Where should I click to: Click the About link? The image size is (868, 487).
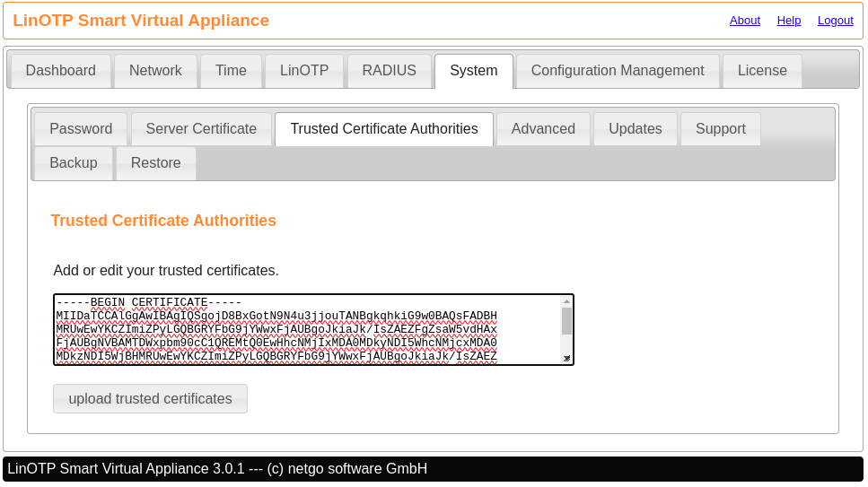pyautogui.click(x=744, y=21)
